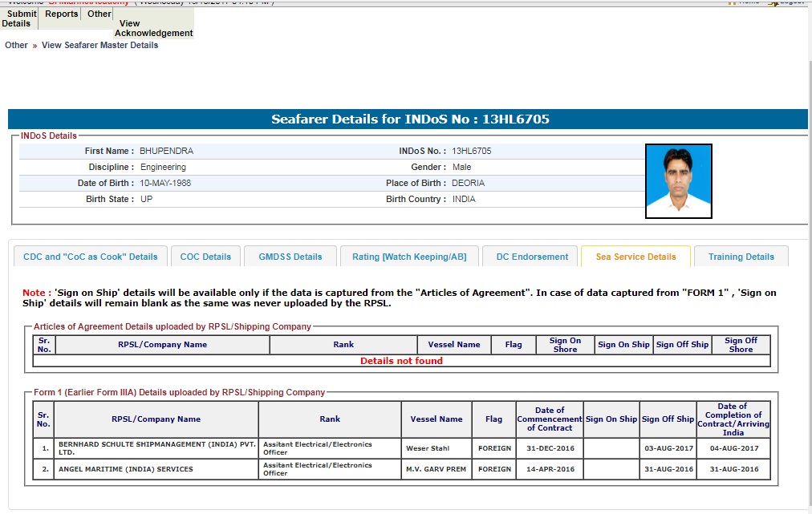This screenshot has height=514, width=812.
Task: Select the Sea Service Details tab
Action: click(x=635, y=257)
